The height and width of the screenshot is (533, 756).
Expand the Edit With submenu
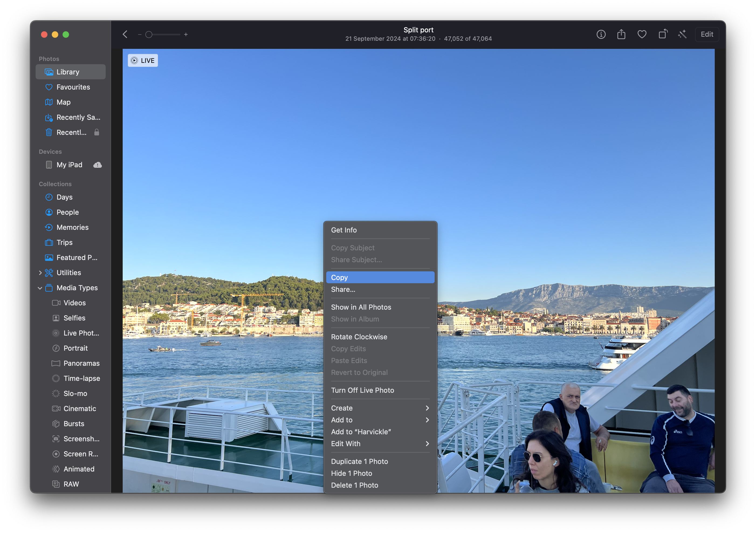[x=380, y=444]
